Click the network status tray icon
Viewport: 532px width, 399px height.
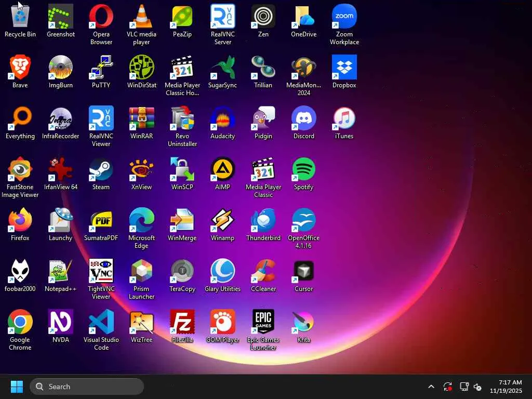[x=464, y=387]
